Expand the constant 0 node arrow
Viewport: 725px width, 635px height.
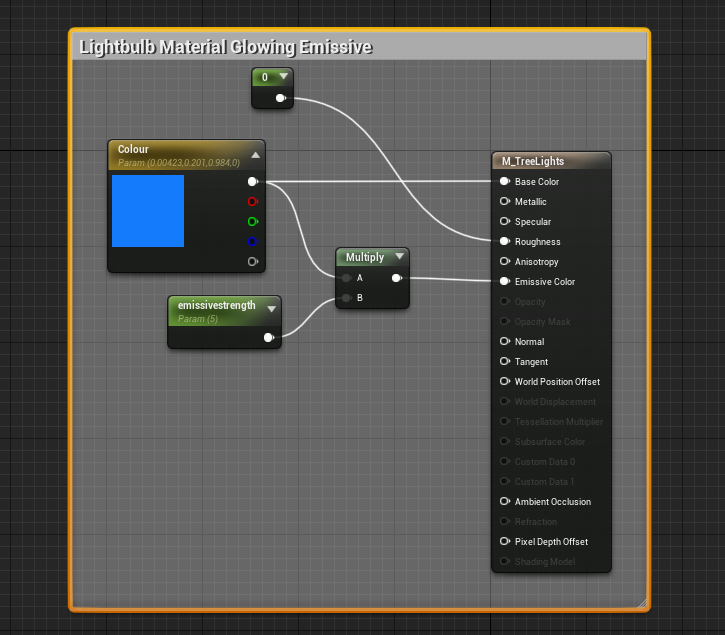point(283,76)
